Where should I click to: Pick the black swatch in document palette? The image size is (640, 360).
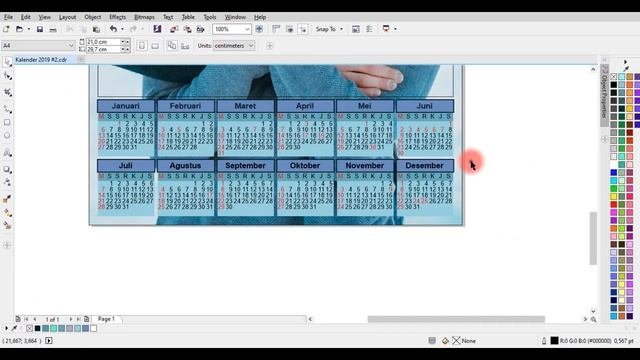(38, 328)
